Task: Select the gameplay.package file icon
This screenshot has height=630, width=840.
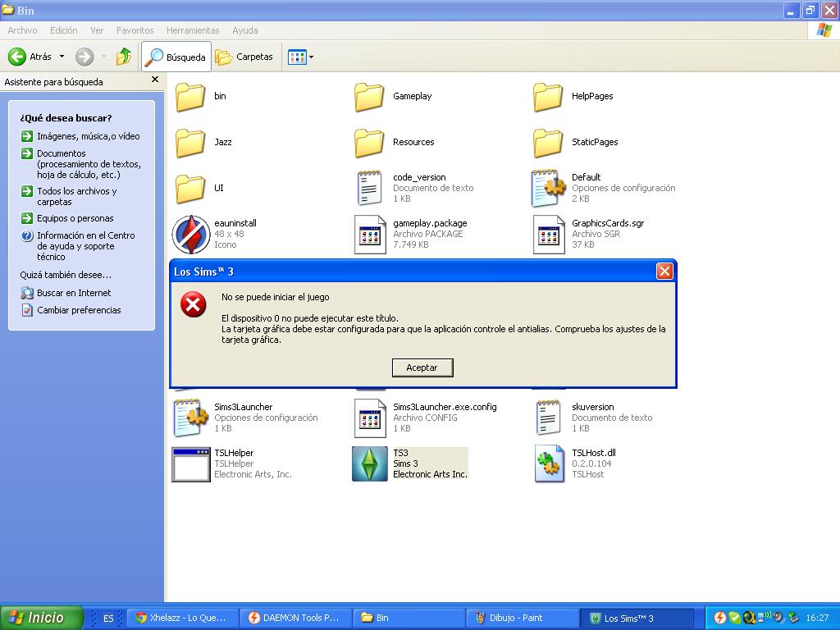Action: pyautogui.click(x=370, y=234)
